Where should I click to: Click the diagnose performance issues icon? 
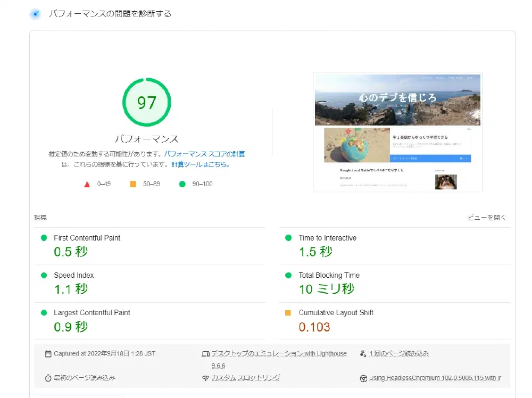click(35, 14)
